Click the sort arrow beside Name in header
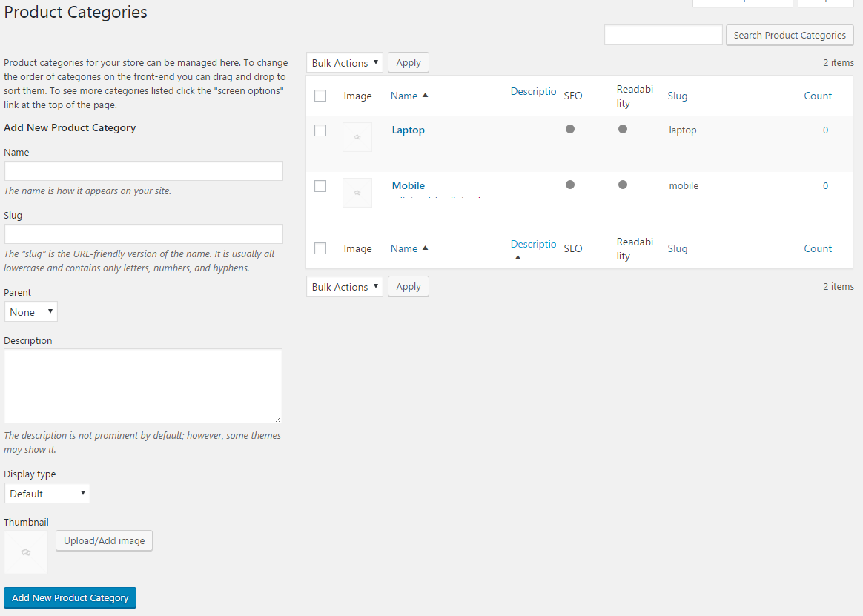 point(425,95)
